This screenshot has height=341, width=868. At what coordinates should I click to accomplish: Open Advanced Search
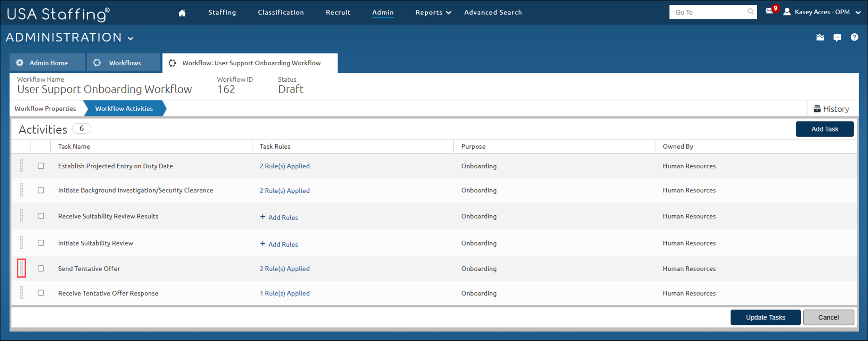tap(493, 13)
